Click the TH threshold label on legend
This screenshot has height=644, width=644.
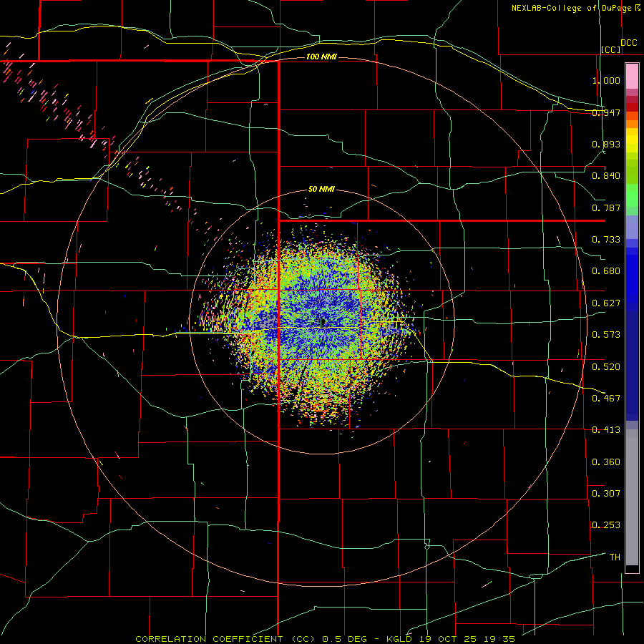[615, 557]
